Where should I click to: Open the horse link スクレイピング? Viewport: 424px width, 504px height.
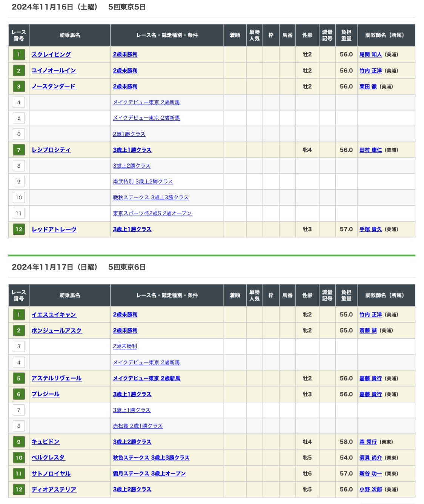click(x=51, y=54)
